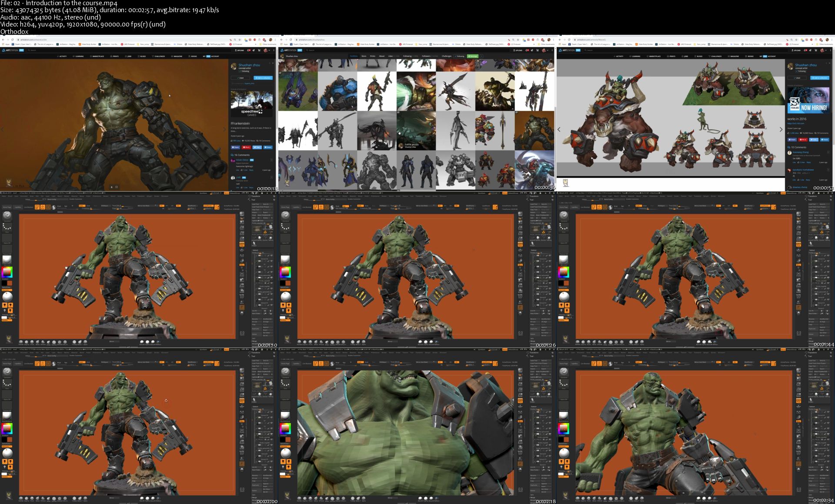
Task: Select the orange secondary color swatch, 00:01:10 frame
Action: tap(10, 283)
